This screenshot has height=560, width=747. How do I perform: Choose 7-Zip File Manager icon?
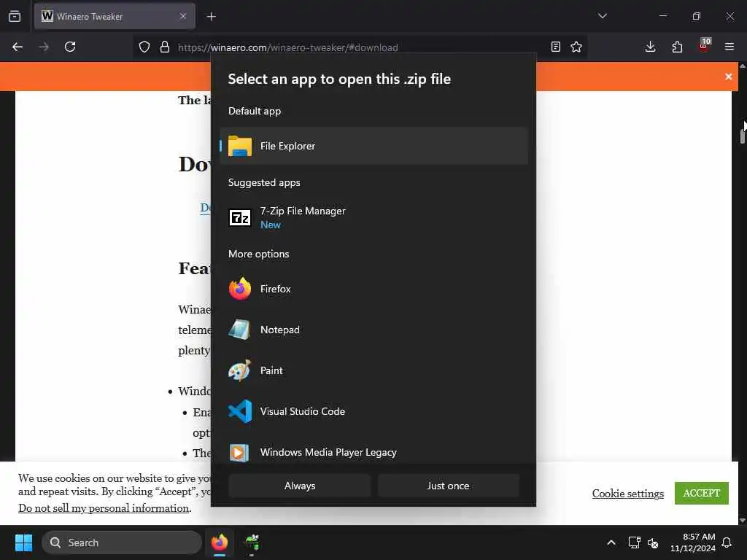point(239,217)
